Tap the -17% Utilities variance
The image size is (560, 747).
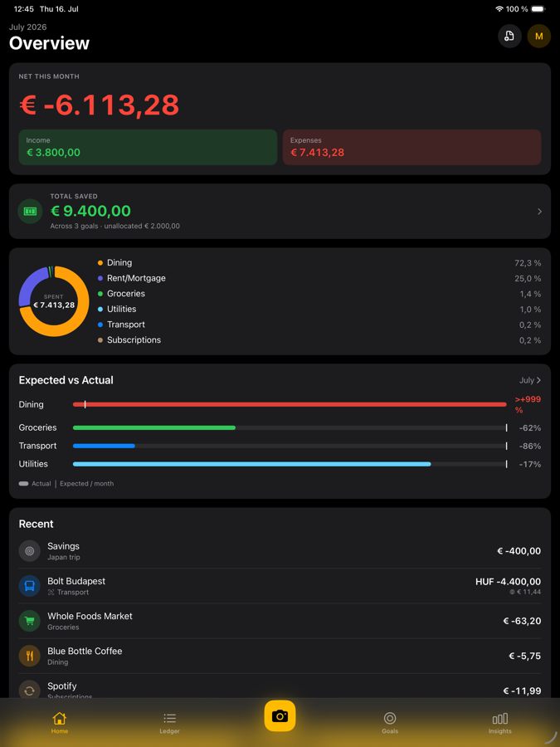529,464
